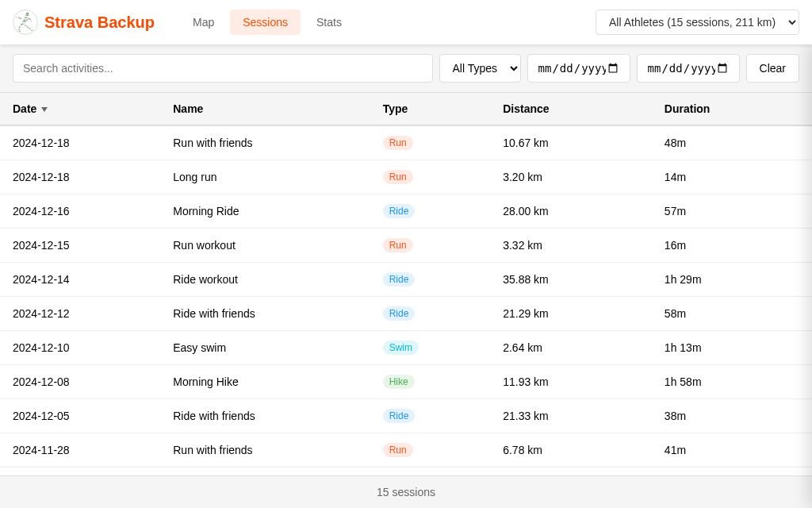Select the Long run session name
812x508 pixels.
point(195,177)
